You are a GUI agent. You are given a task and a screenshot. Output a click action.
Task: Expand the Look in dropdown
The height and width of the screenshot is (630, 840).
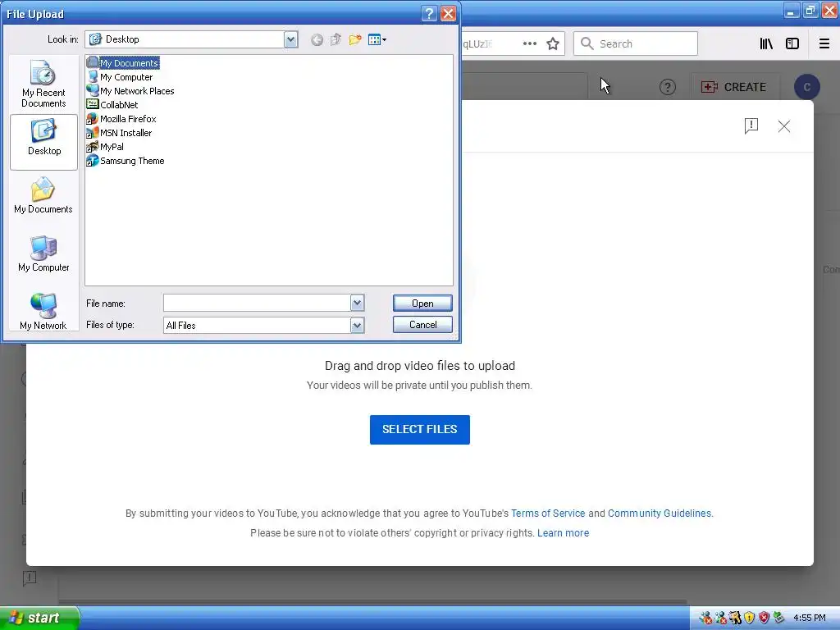(x=291, y=39)
